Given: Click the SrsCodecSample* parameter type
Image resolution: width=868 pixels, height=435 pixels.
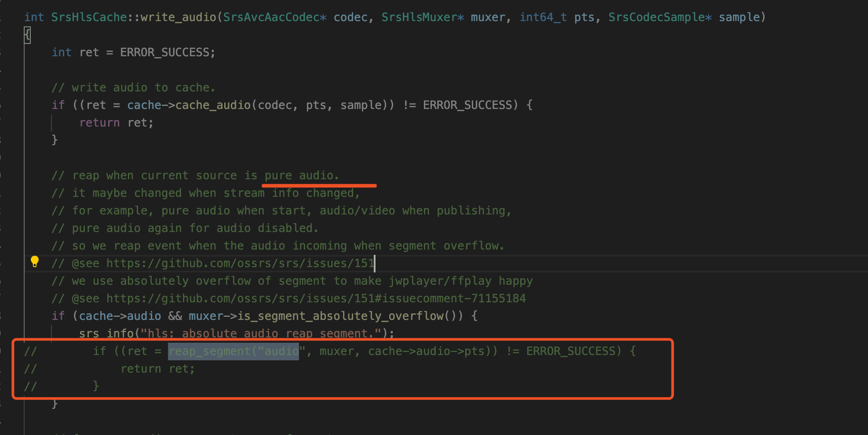Looking at the screenshot, I should pyautogui.click(x=660, y=17).
